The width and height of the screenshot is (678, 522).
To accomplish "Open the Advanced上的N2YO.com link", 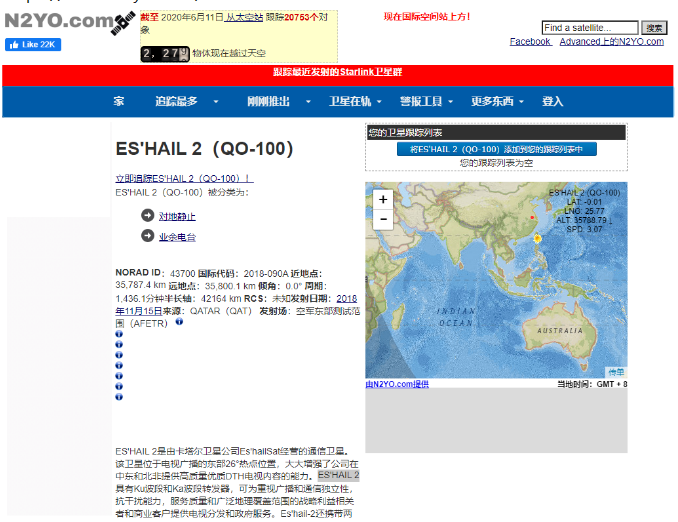I will [611, 42].
